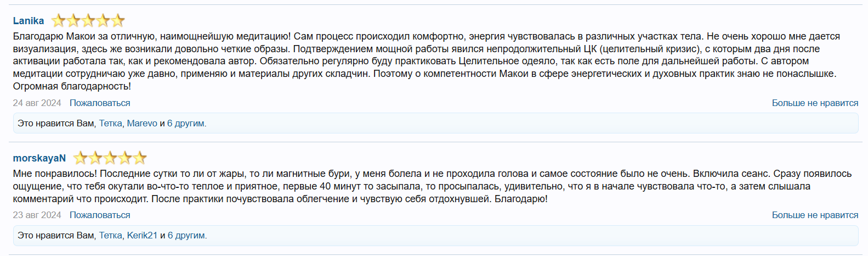Unlike Lanika's review with Больше не нравится
The width and height of the screenshot is (868, 256).
815,103
